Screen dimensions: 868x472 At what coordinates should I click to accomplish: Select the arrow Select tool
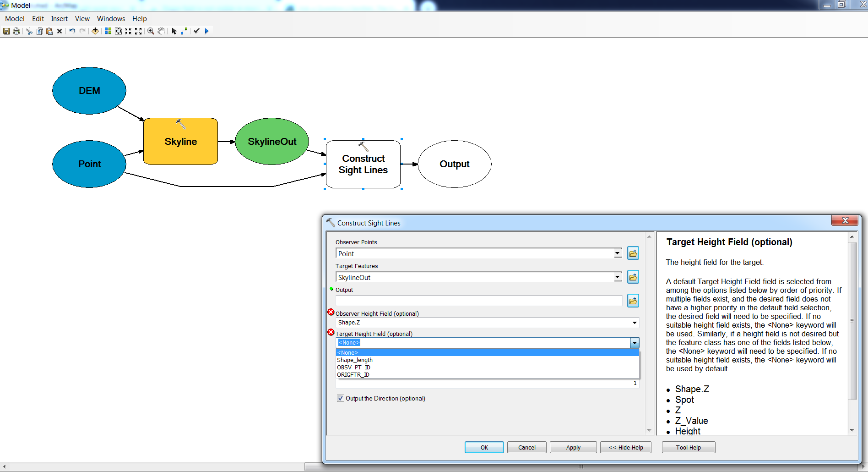[174, 31]
